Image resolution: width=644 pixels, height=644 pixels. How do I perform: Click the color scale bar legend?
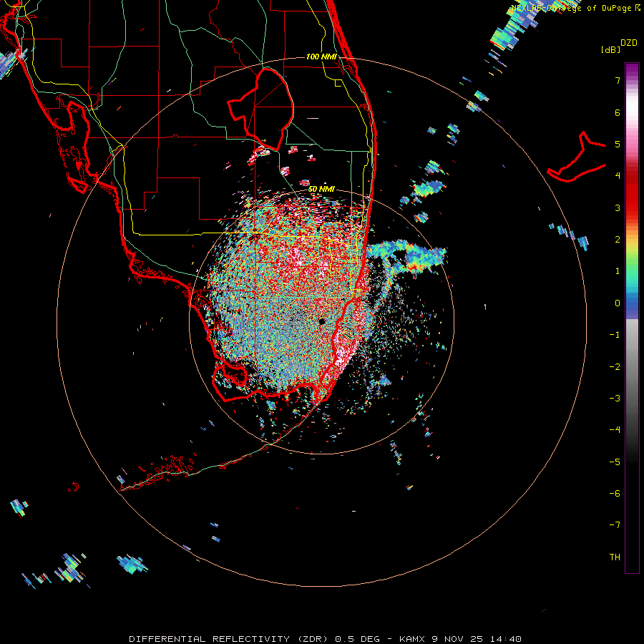coord(632,318)
